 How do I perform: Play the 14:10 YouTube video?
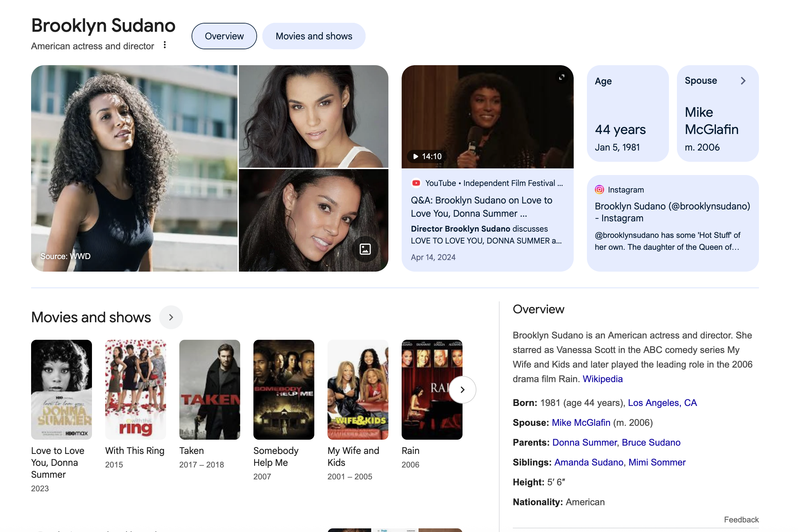(x=426, y=156)
